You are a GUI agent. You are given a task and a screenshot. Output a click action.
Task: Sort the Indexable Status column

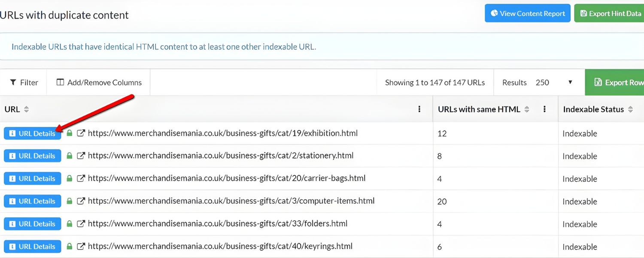coord(631,109)
